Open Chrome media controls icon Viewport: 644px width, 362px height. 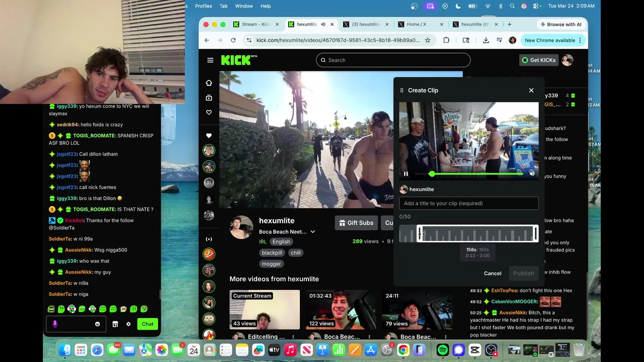[x=499, y=40]
